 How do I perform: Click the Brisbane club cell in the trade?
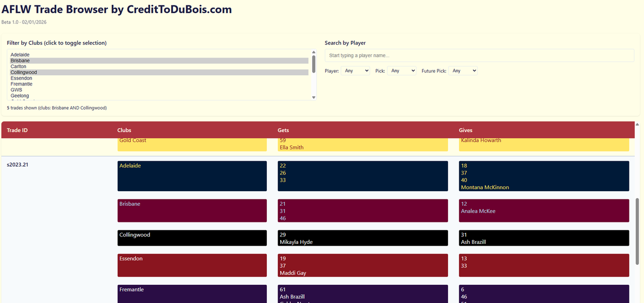(x=192, y=211)
